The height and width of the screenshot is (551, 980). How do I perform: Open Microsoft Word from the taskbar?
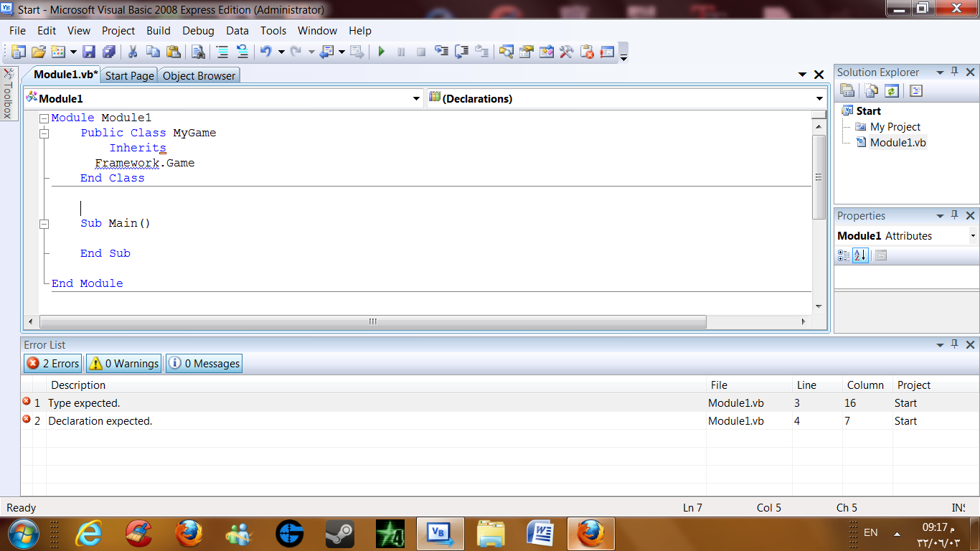pyautogui.click(x=540, y=533)
